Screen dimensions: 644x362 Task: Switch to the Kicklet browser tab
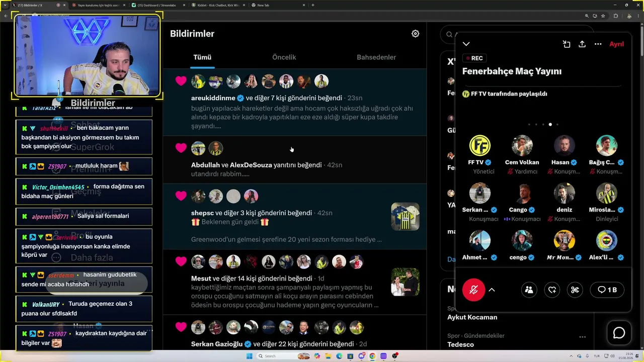(x=219, y=5)
